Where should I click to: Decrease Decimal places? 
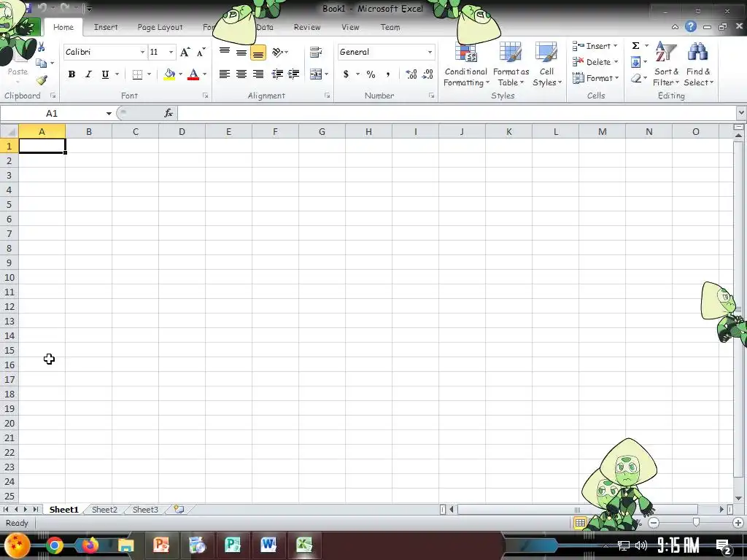pyautogui.click(x=427, y=74)
